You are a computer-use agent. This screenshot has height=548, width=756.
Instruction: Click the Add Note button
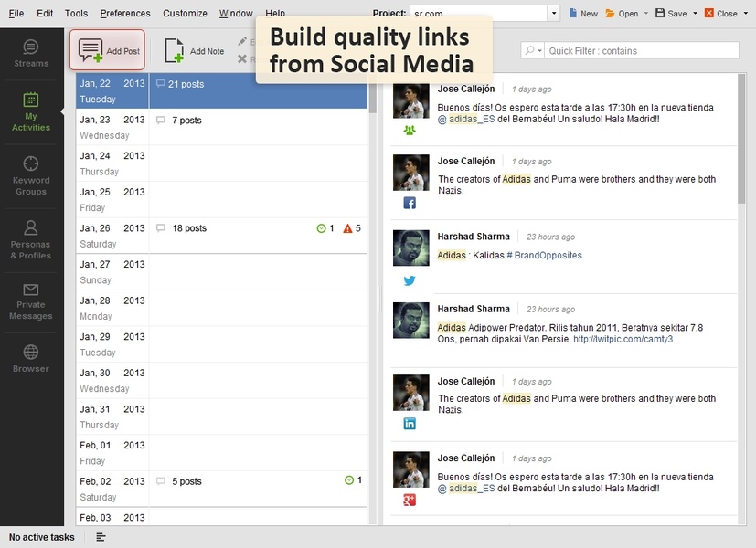195,50
